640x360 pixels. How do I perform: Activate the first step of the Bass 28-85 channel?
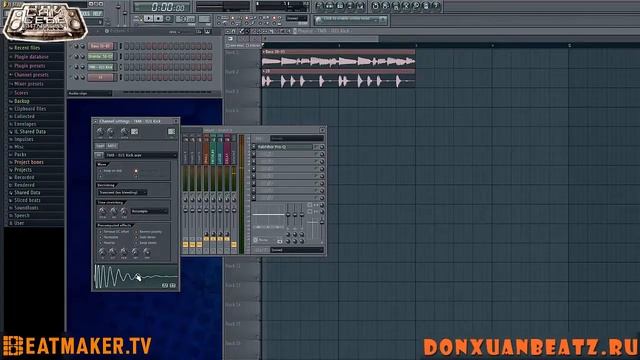[127, 46]
